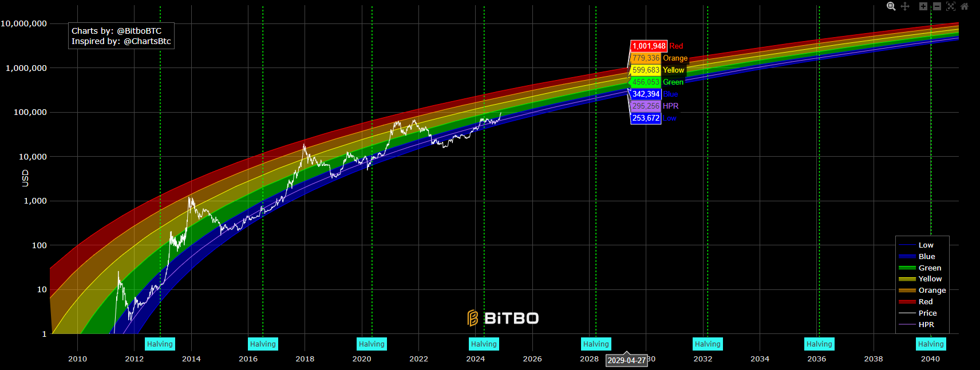Click the Halving label nearest 2013
980x370 pixels.
click(160, 344)
